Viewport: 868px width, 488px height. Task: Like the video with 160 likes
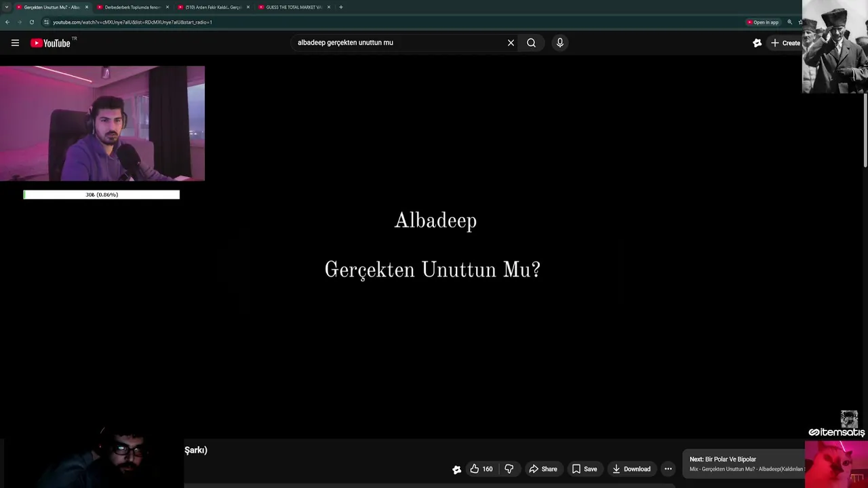click(x=481, y=469)
